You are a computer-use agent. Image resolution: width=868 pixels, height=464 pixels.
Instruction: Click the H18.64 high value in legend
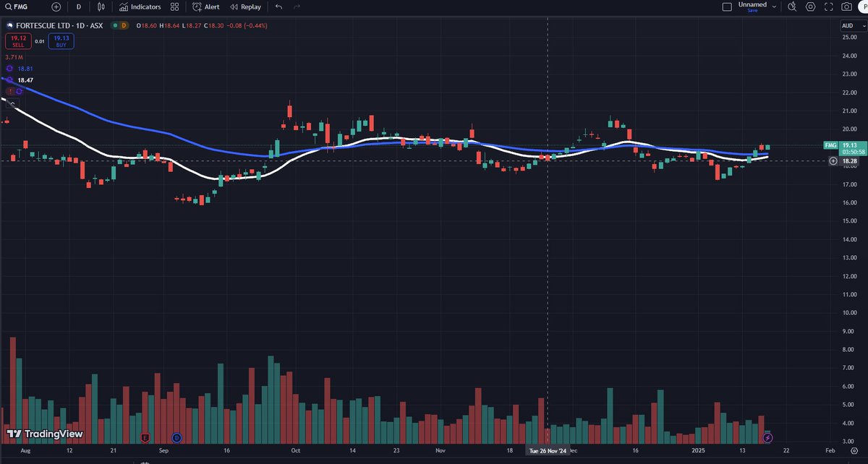(169, 25)
